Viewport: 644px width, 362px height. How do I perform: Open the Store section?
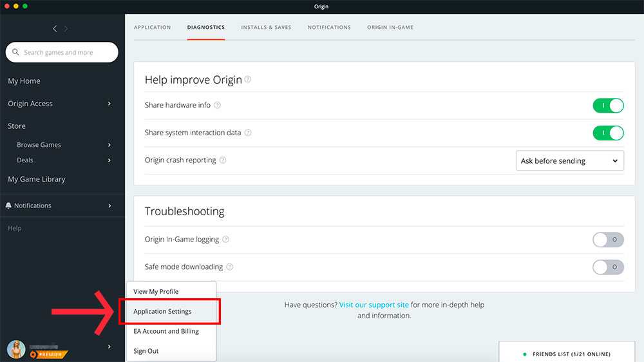coord(17,126)
